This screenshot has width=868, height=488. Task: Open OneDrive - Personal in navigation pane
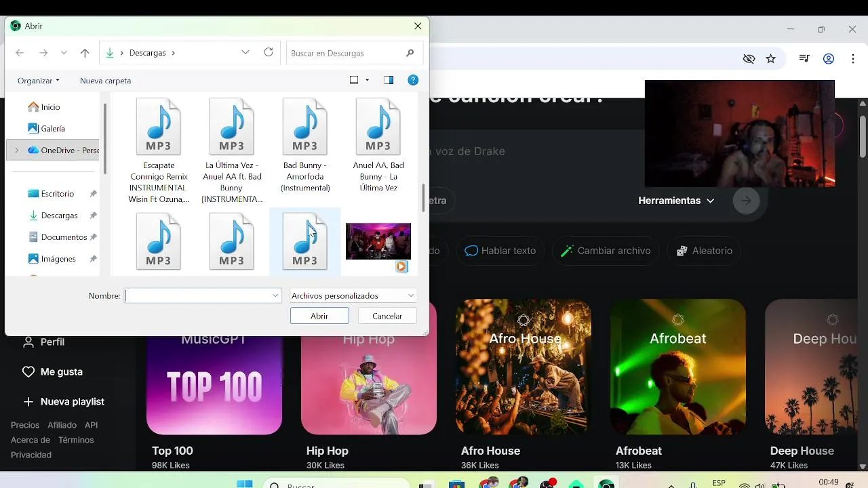pyautogui.click(x=69, y=150)
